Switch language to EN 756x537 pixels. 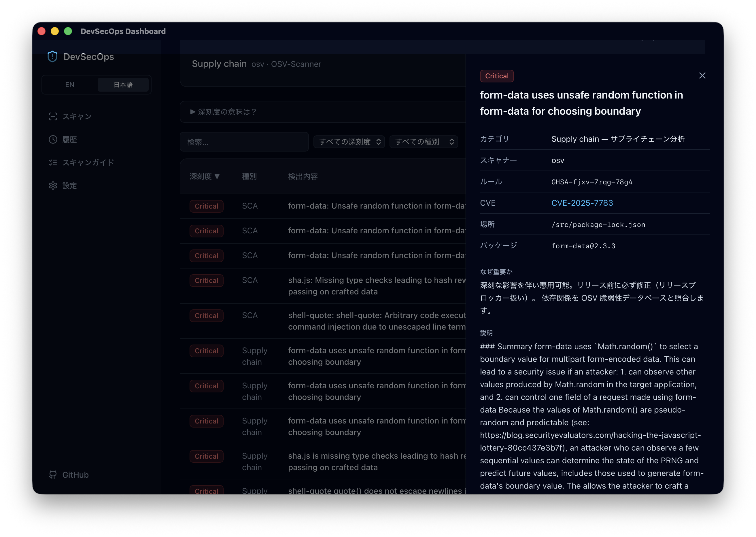pyautogui.click(x=69, y=85)
